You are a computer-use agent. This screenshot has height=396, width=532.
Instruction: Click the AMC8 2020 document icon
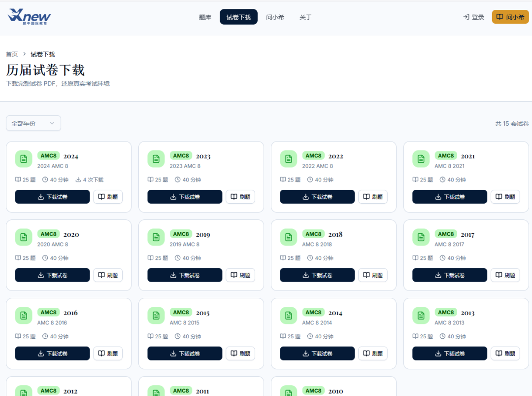tap(24, 237)
